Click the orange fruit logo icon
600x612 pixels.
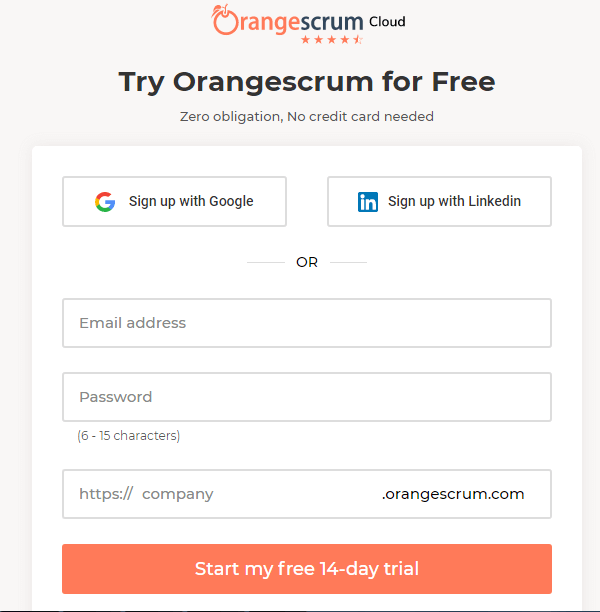pos(224,18)
